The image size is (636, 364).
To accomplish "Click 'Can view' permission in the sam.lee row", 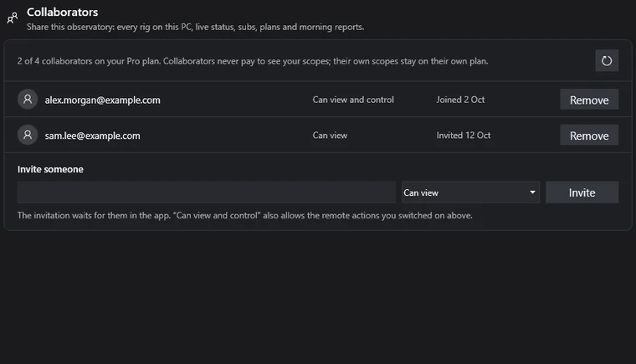I will click(330, 136).
